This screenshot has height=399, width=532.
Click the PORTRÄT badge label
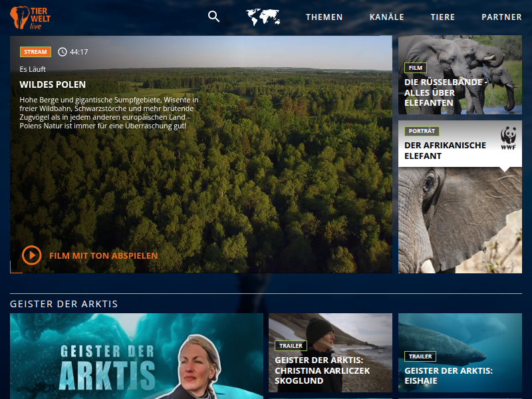point(422,132)
